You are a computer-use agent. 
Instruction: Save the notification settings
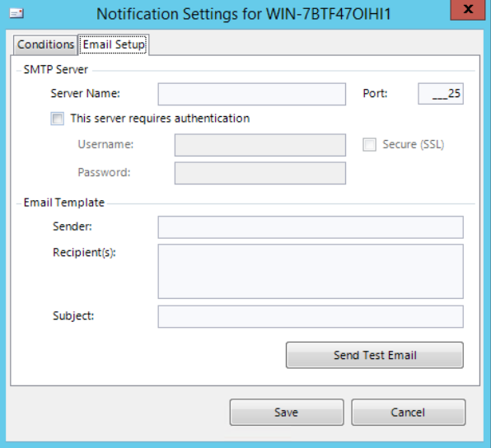(287, 412)
